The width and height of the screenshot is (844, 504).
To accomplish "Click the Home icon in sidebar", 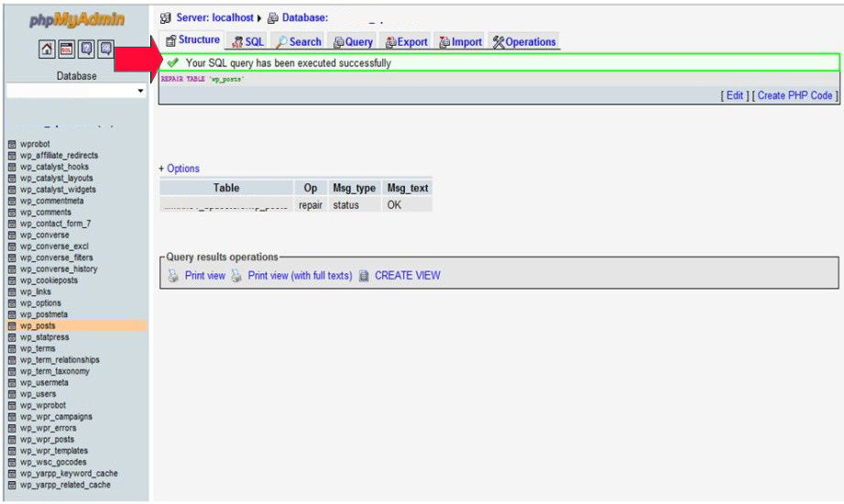I will coord(47,50).
